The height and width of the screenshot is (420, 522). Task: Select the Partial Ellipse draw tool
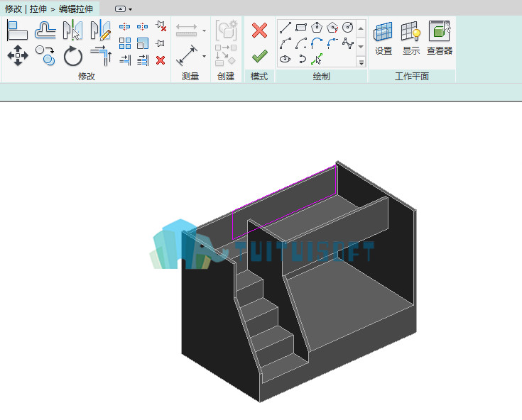pyautogui.click(x=303, y=59)
